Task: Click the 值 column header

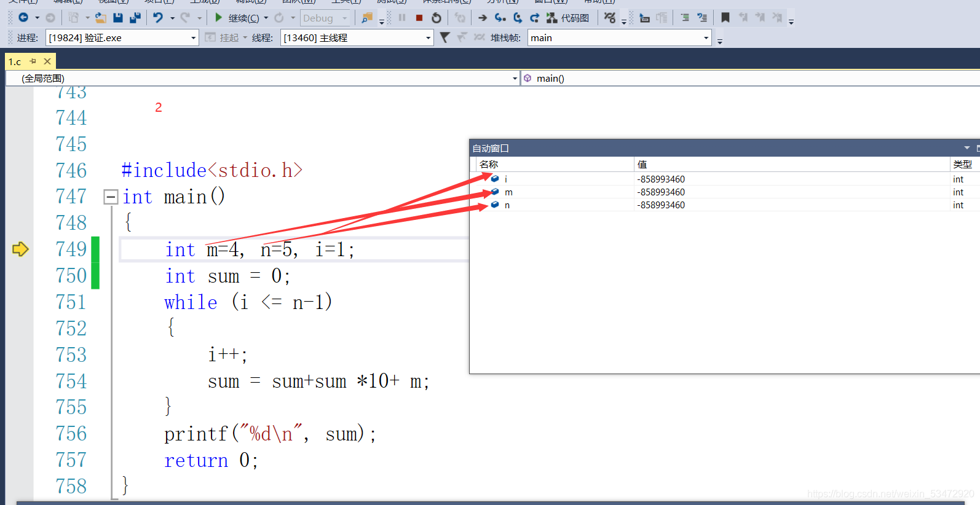Action: (792, 164)
